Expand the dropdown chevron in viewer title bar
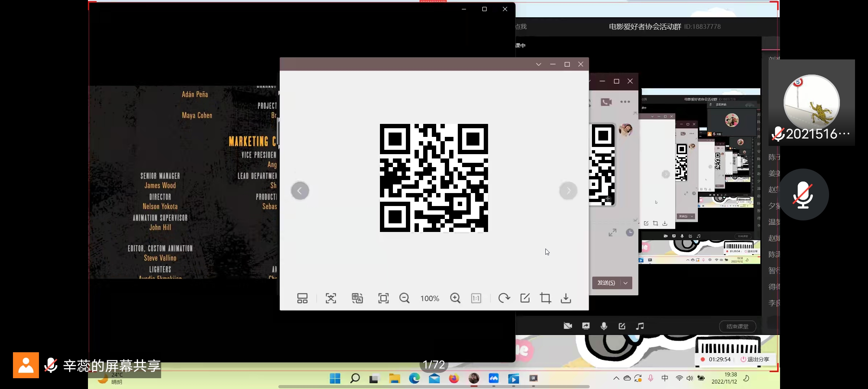 click(x=539, y=64)
